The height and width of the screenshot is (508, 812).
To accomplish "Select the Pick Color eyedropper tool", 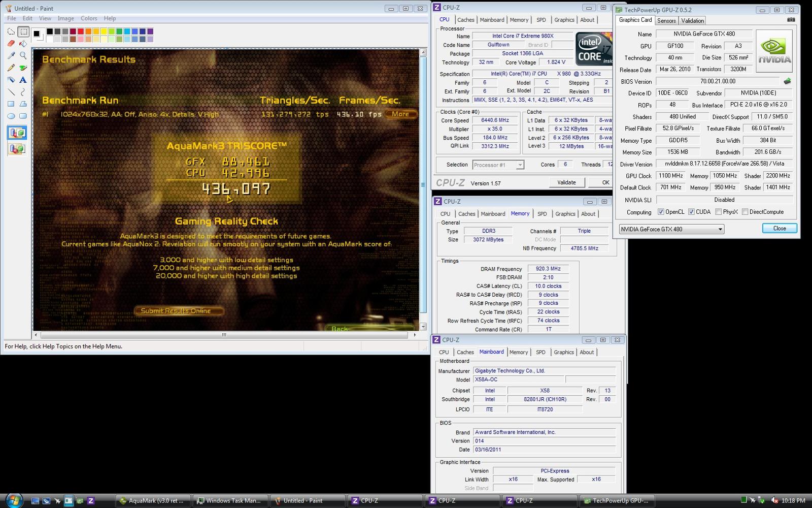I will click(11, 55).
